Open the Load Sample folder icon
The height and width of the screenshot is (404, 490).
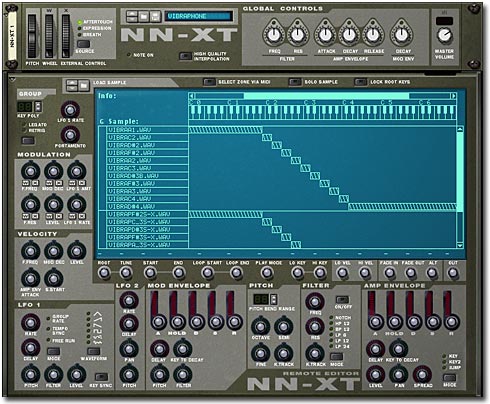[x=84, y=86]
